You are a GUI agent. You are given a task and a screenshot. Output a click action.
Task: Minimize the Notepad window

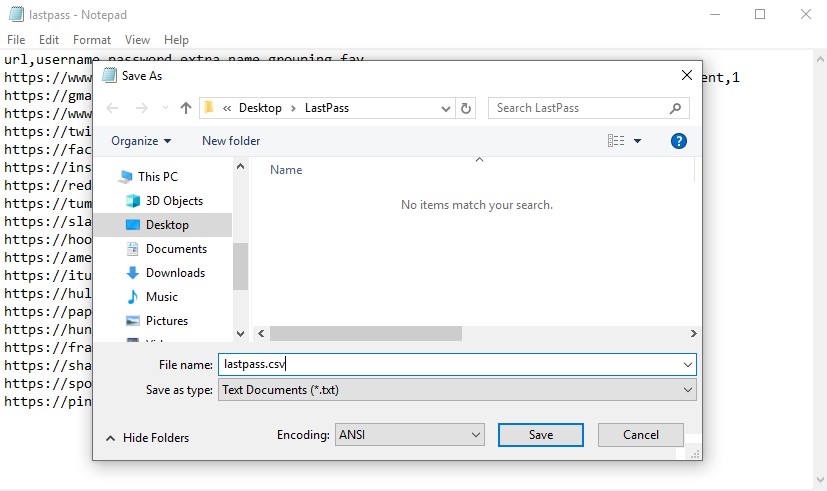pos(715,14)
